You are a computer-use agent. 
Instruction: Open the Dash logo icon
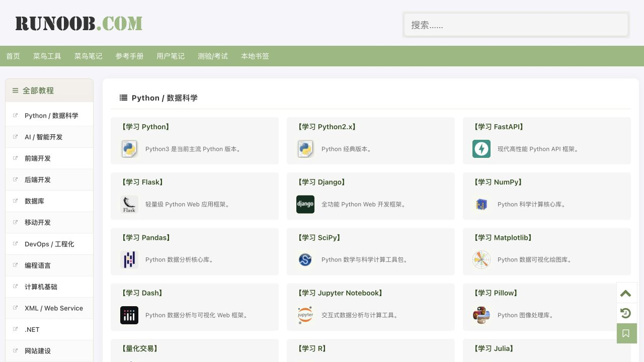[129, 315]
